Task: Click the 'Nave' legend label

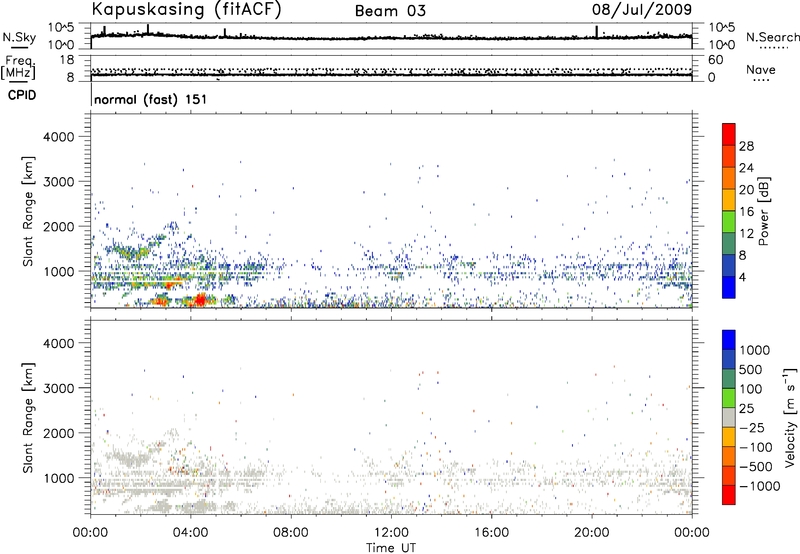Action: (x=761, y=70)
